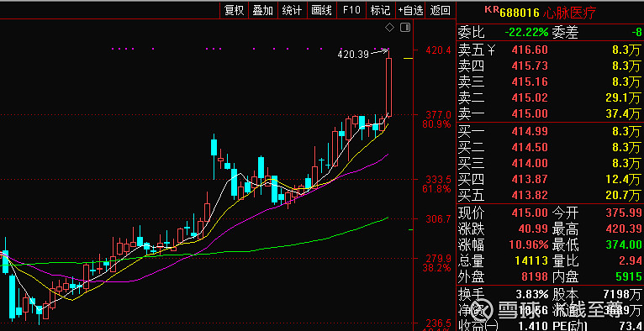Click the PE(动) value 73.4
Viewport: 644px width, 331px height.
(630, 326)
